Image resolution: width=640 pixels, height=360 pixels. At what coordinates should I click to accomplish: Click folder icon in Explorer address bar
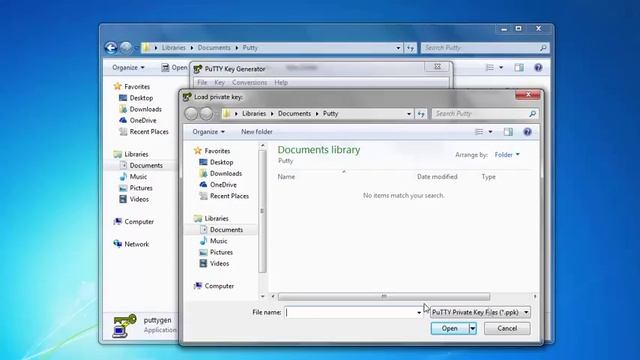(x=146, y=48)
